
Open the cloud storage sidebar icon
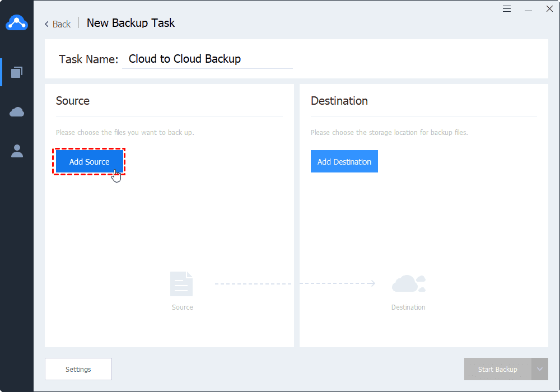[17, 112]
